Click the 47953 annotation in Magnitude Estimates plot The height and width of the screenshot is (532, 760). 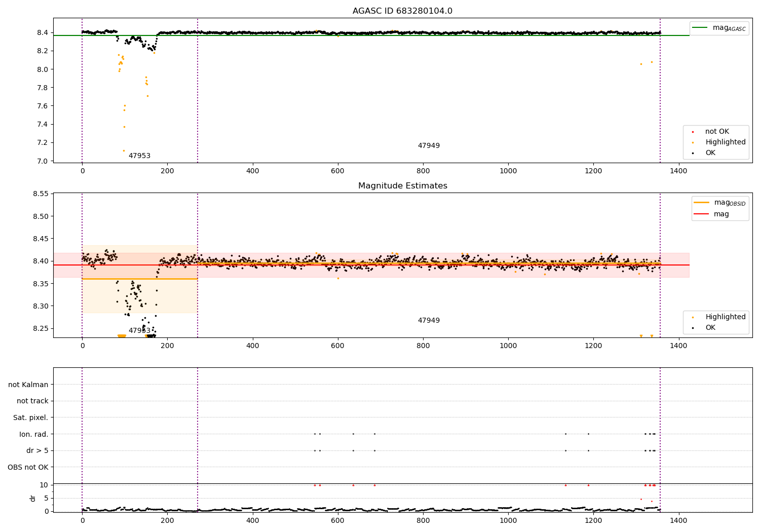pos(139,331)
